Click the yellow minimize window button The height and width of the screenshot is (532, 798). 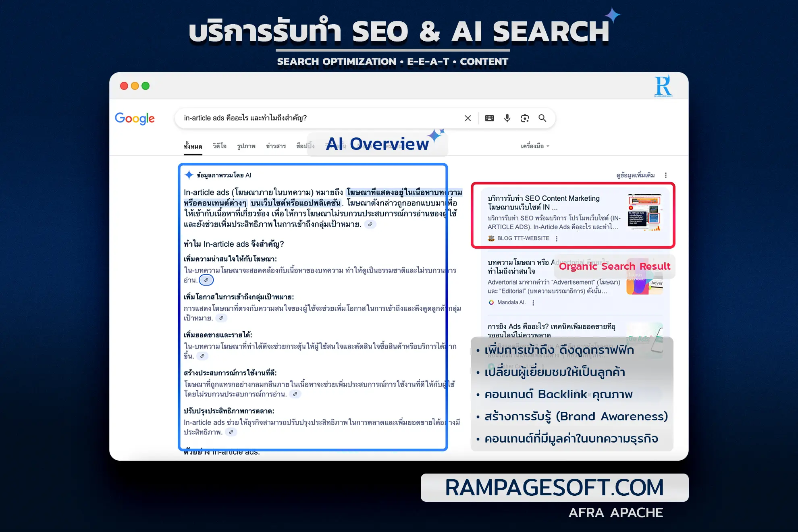[135, 86]
